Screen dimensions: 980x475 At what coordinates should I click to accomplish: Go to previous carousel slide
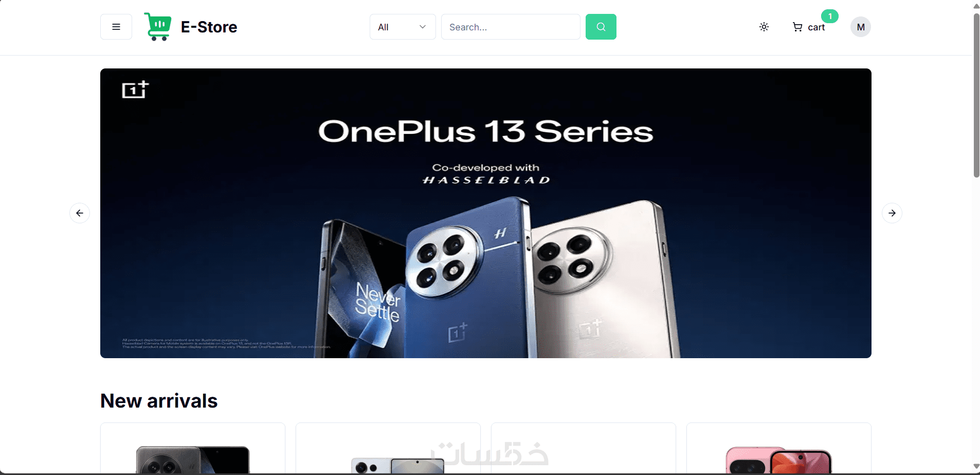[x=80, y=213]
